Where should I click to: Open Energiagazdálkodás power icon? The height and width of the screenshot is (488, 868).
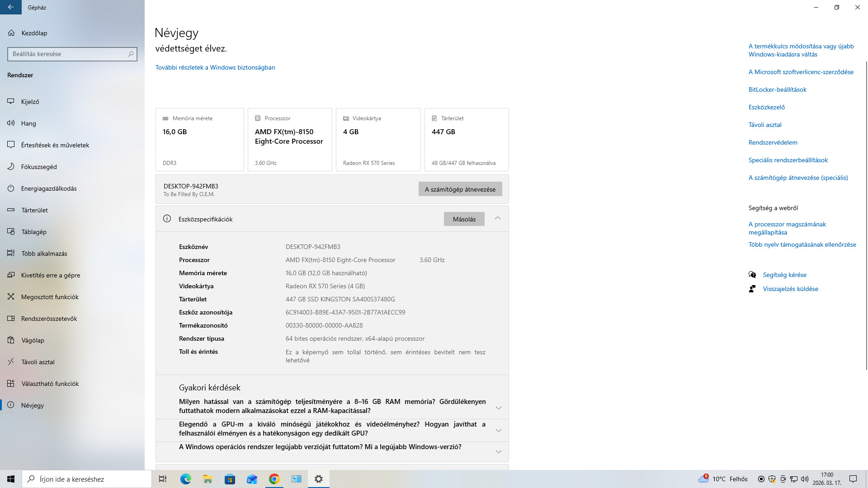pyautogui.click(x=11, y=188)
